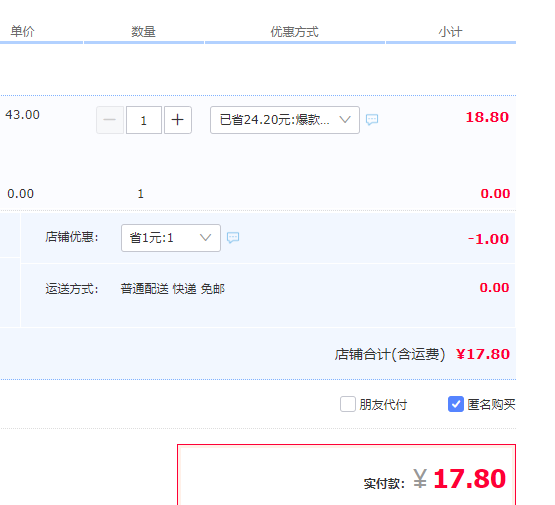Click the 优惠方式 column header
The width and height of the screenshot is (555, 505).
(294, 31)
